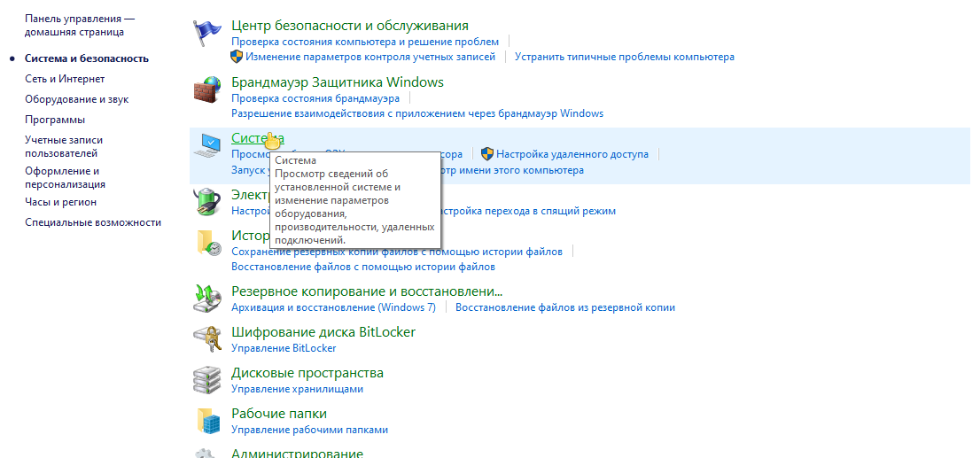Go to Панель управления домашняя страница
The height and width of the screenshot is (458, 980).
point(80,26)
